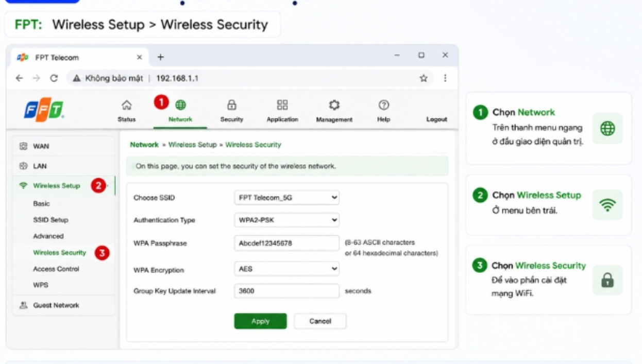
Task: Click the LAN sidebar icon
Action: coord(23,166)
